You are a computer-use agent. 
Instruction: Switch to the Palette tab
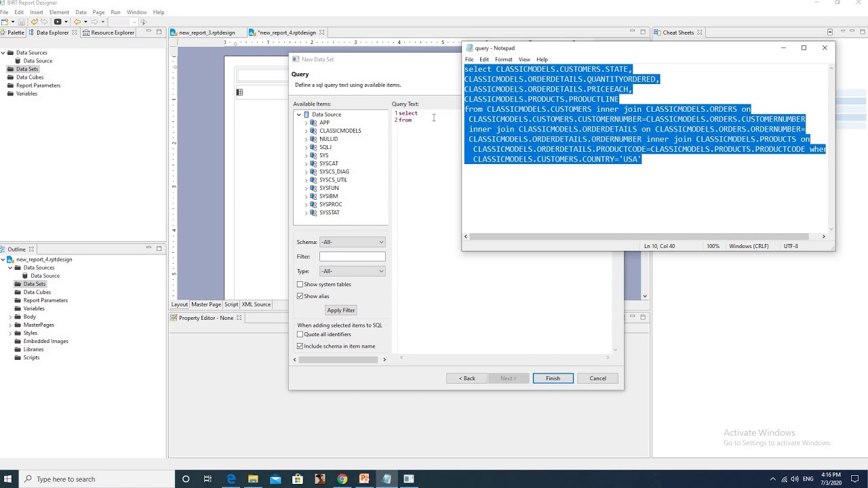pos(12,33)
